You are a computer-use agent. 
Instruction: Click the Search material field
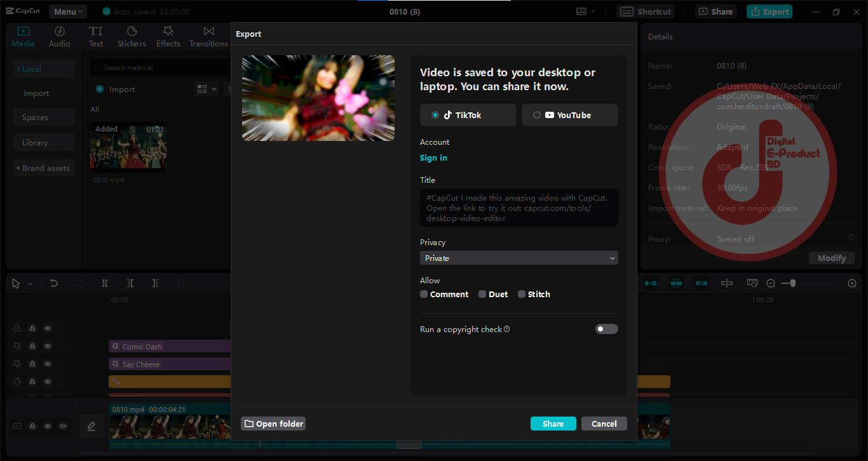(160, 67)
